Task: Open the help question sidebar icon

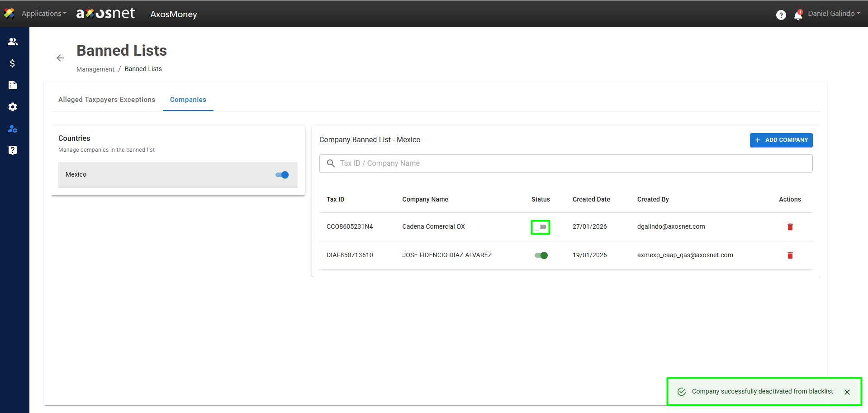Action: [x=13, y=150]
